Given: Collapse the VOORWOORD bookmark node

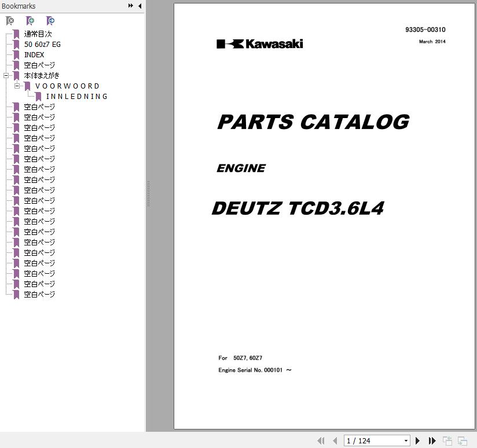Looking at the screenshot, I should click(17, 86).
